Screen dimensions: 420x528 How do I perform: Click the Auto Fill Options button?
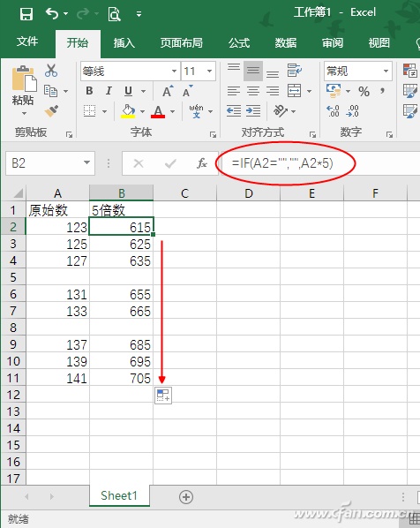click(x=163, y=395)
